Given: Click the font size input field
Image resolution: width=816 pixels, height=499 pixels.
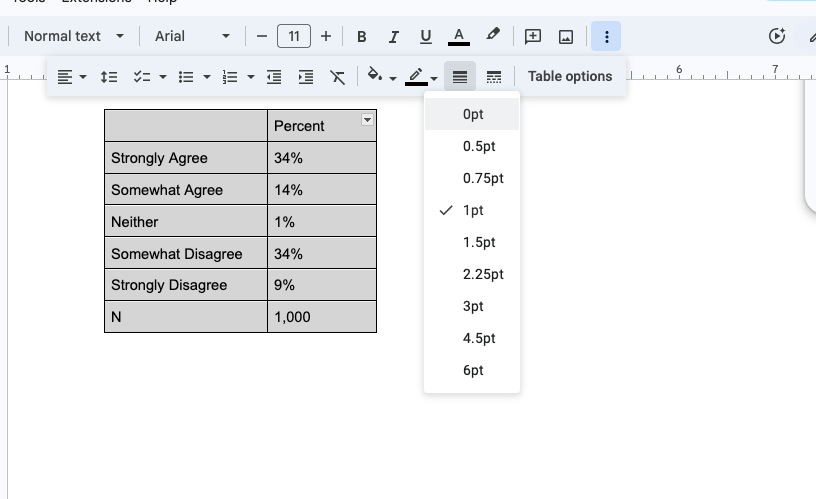Looking at the screenshot, I should 293,36.
